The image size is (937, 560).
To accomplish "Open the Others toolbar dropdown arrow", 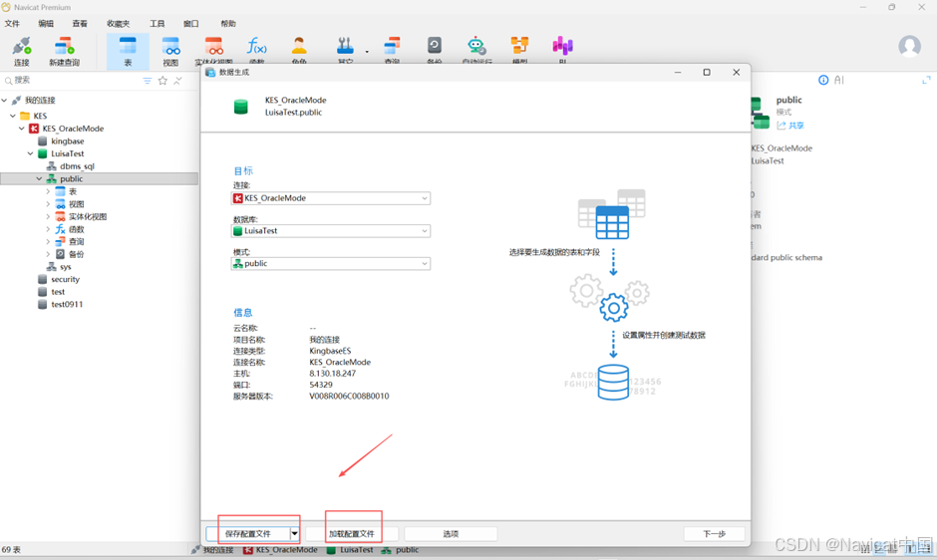I will point(367,52).
